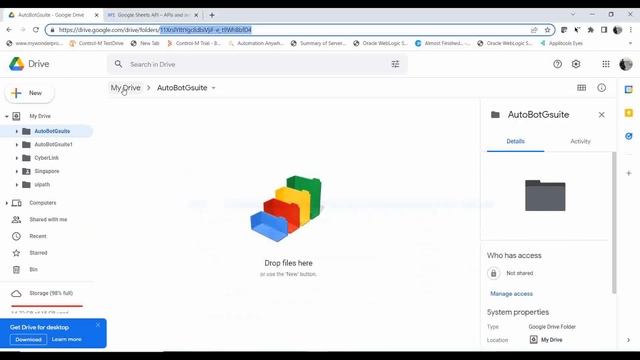Screen dimensions: 640x360
Task: Open Storage (98% full)
Action: point(51,293)
